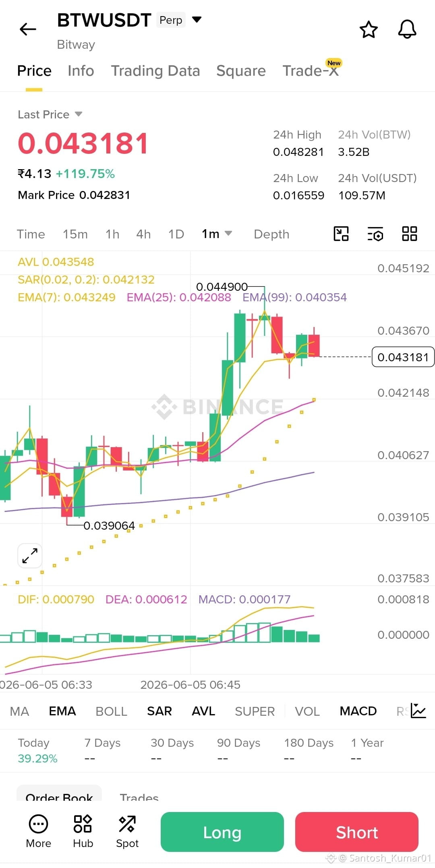Select 1h chart interval
This screenshot has height=868, width=435.
[112, 234]
